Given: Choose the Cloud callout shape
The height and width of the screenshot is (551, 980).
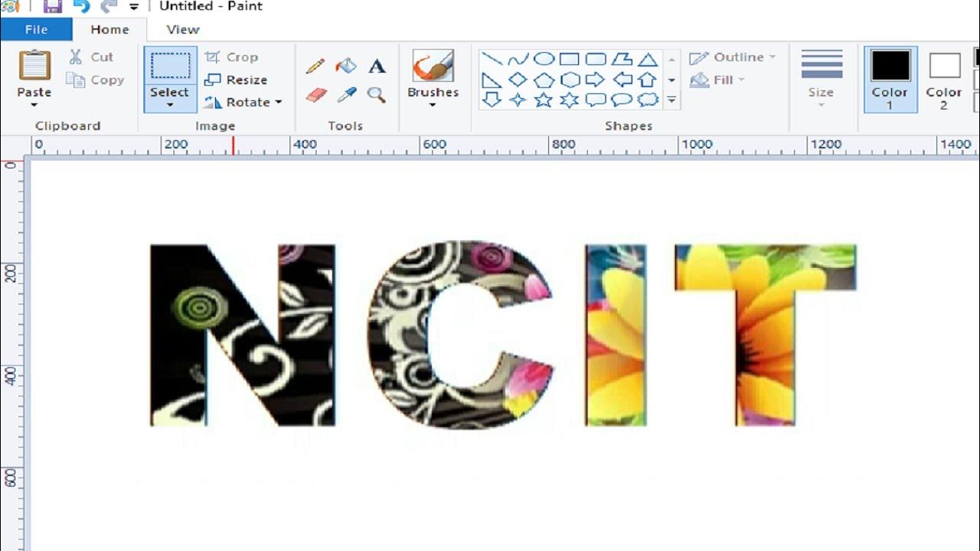Looking at the screenshot, I should [648, 99].
